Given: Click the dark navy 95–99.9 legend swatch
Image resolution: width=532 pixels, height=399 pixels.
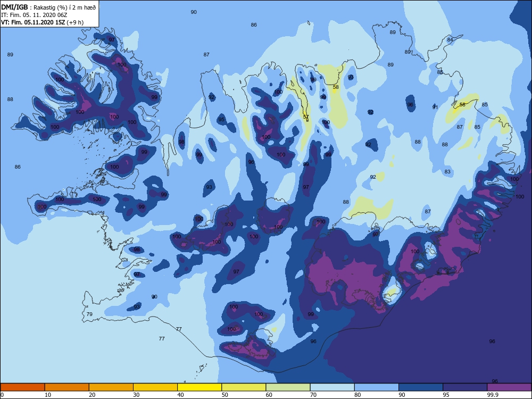Looking at the screenshot, I should pos(465,387).
